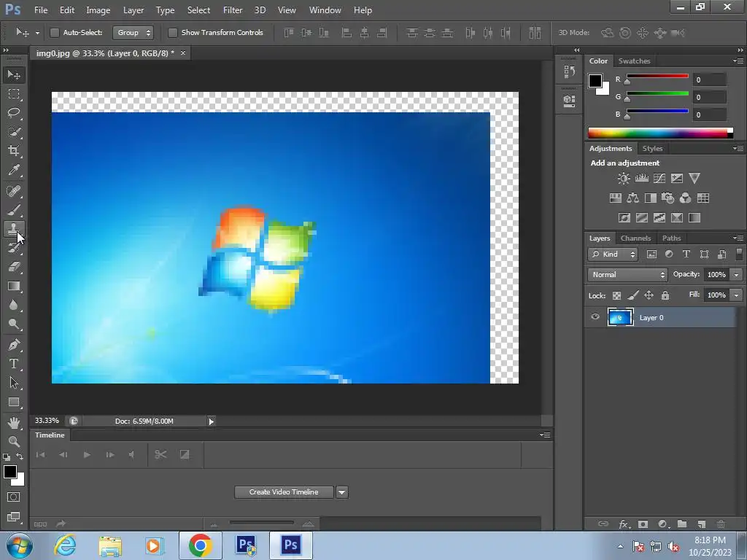The width and height of the screenshot is (747, 560).
Task: Add a Curves adjustment
Action: pos(659,179)
